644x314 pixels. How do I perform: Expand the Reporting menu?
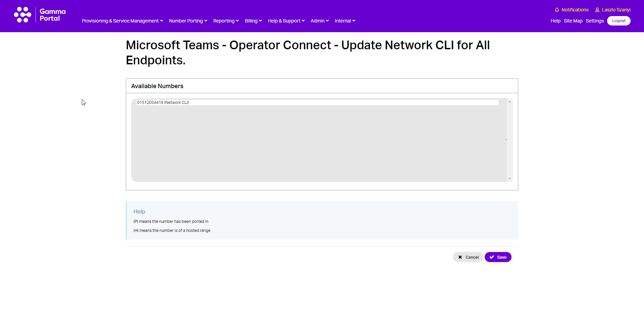[226, 21]
